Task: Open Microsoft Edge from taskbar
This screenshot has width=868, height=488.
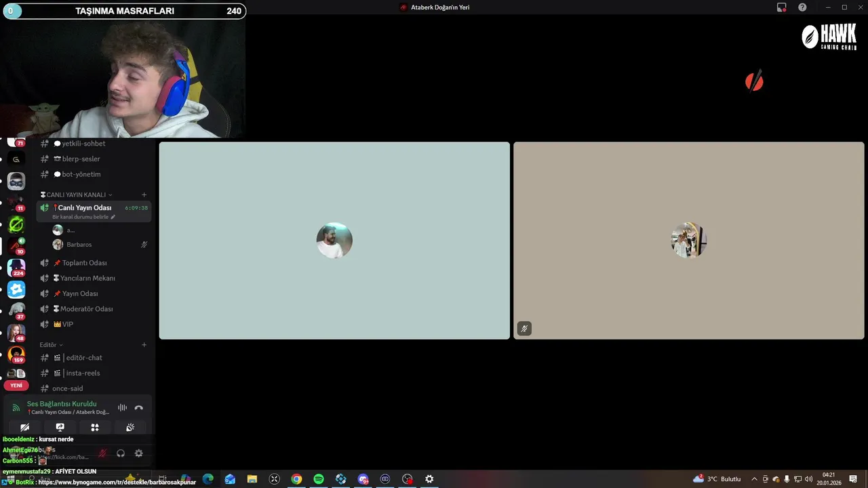Action: pos(208,479)
